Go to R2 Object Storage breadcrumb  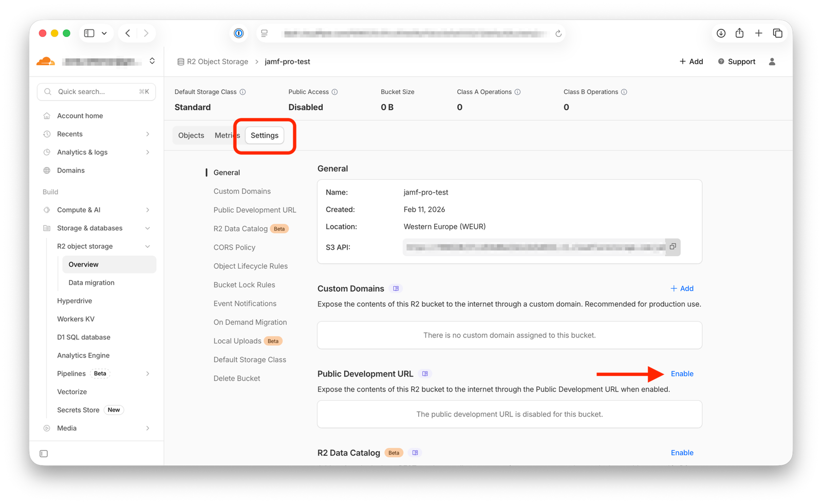tap(217, 62)
